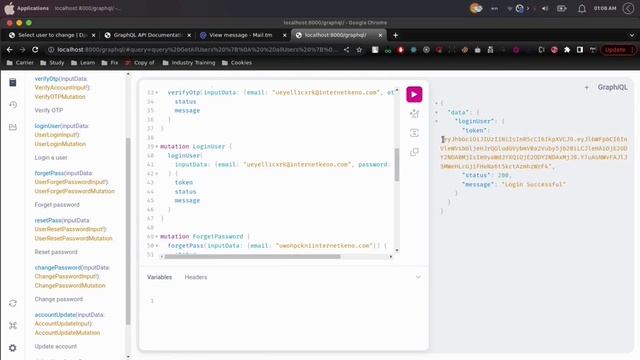The width and height of the screenshot is (640, 360).
Task: Open changePassword field in docs
Action: coord(58,268)
